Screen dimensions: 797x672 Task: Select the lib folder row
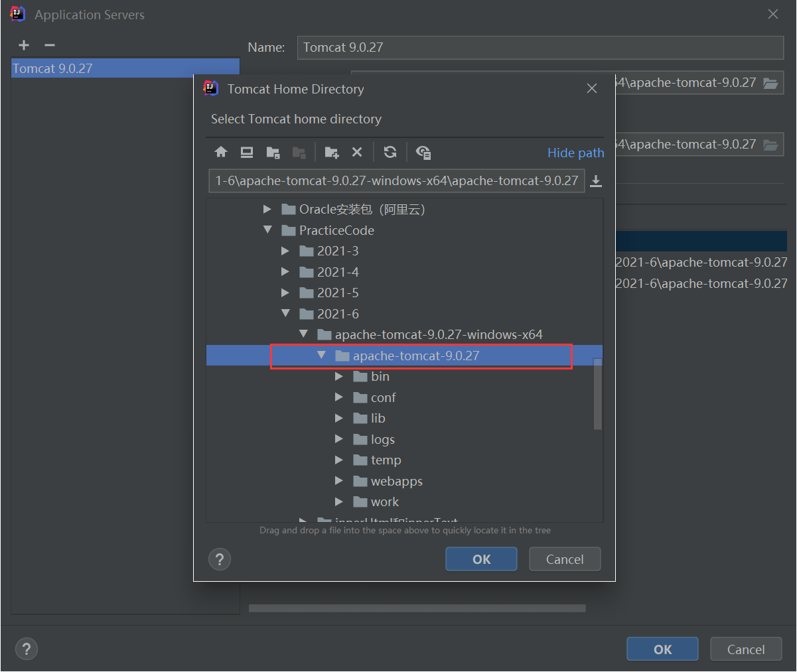click(x=405, y=418)
